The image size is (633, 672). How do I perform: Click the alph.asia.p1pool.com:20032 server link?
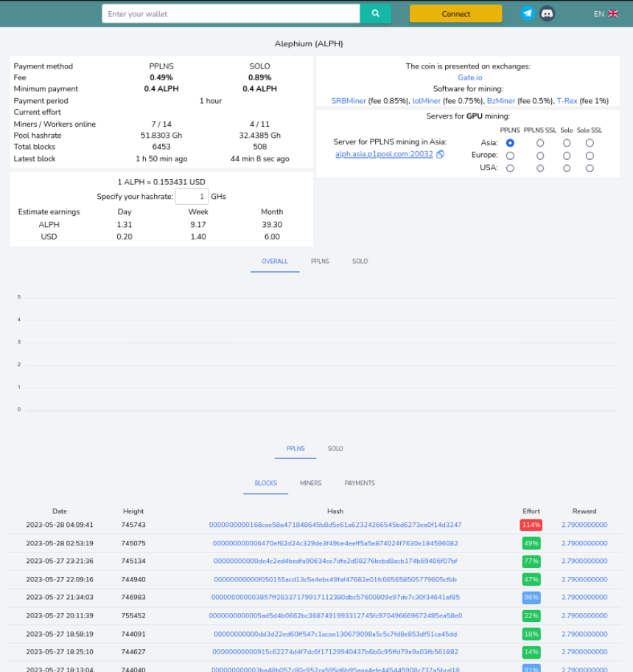coord(384,154)
